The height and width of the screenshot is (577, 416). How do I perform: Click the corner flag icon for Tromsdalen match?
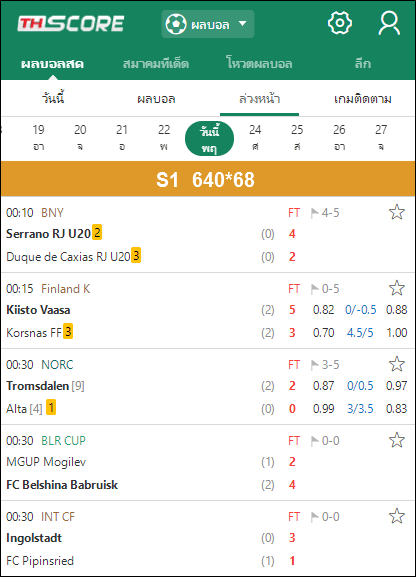315,365
